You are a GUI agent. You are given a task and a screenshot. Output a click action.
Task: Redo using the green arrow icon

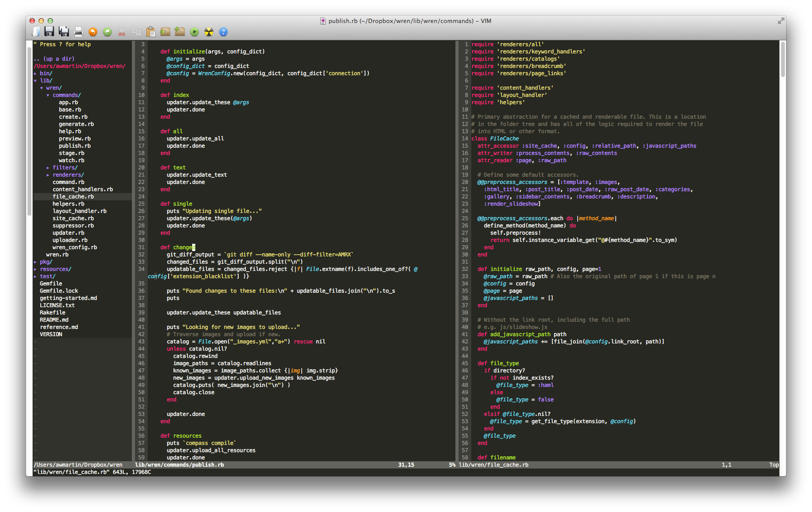pos(107,32)
